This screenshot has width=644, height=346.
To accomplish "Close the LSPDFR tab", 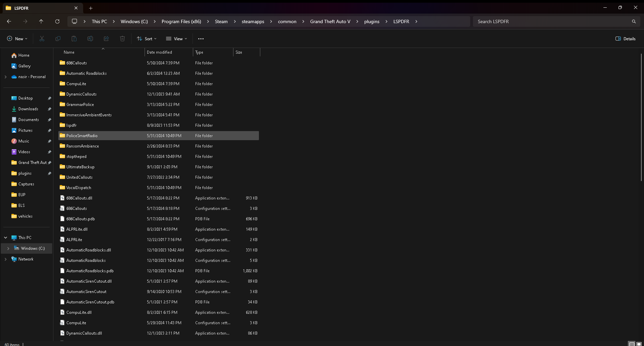I will (76, 8).
